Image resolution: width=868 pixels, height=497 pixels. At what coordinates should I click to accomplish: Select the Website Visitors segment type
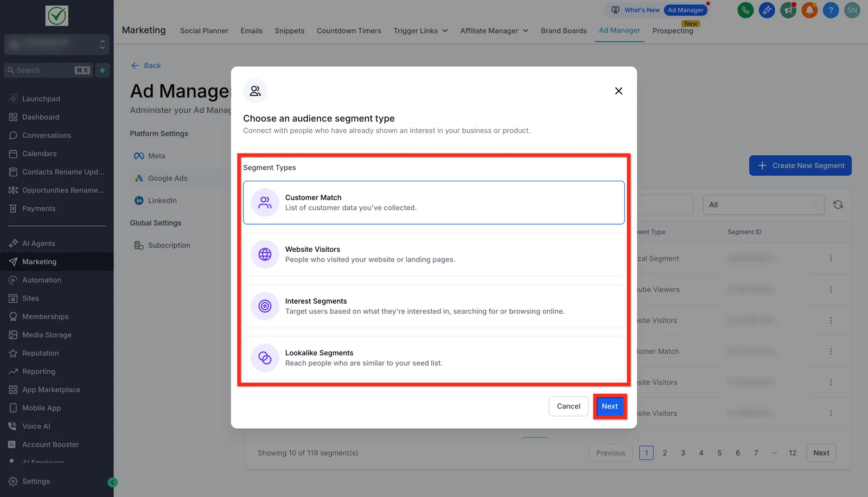(x=434, y=254)
